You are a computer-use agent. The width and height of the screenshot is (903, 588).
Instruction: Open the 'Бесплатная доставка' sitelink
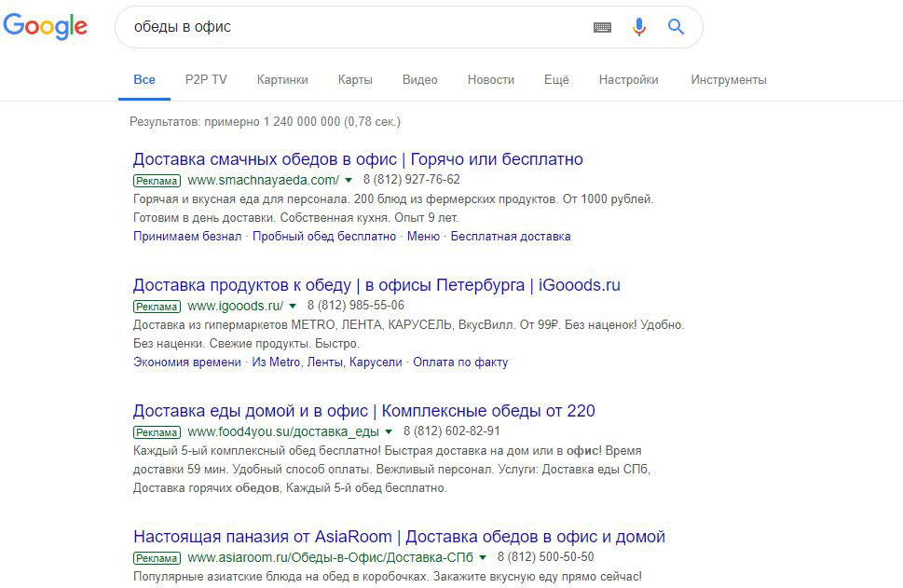pos(511,236)
